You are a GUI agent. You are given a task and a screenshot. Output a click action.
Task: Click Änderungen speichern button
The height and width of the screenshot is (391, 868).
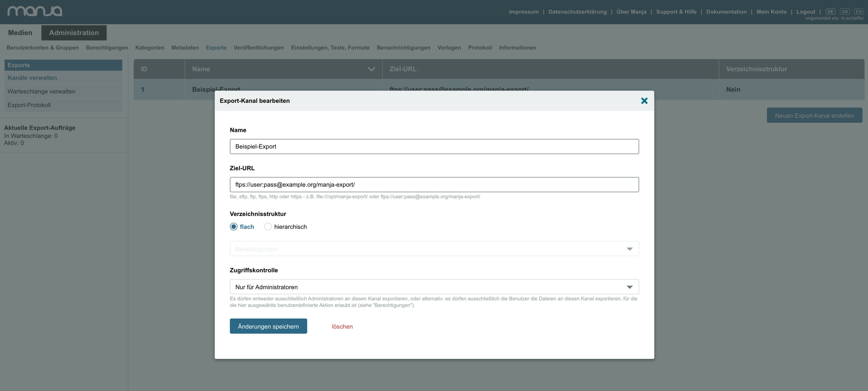click(x=268, y=326)
